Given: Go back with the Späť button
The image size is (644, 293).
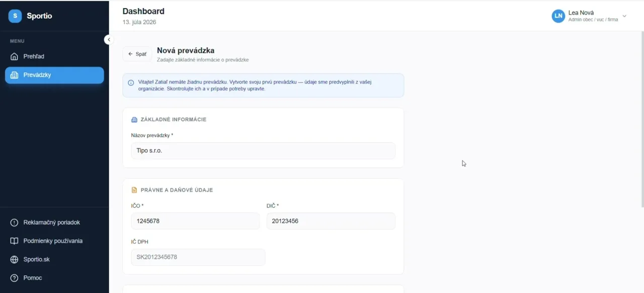Looking at the screenshot, I should 137,54.
